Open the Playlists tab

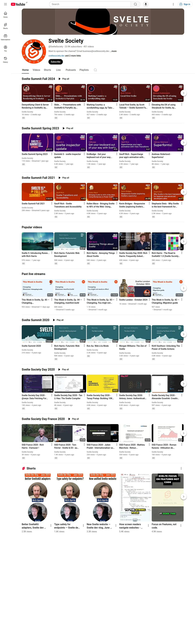pyautogui.click(x=84, y=70)
